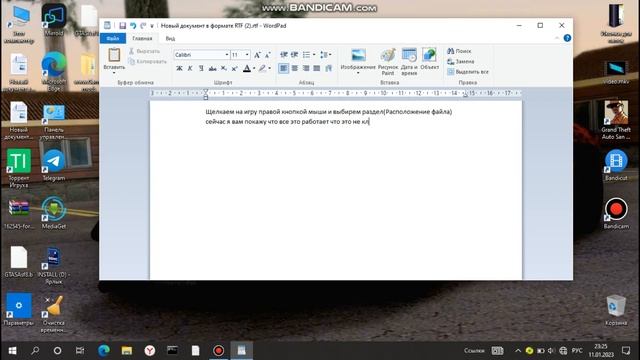640x360 pixels.
Task: Align text left
Action: pyautogui.click(x=283, y=68)
